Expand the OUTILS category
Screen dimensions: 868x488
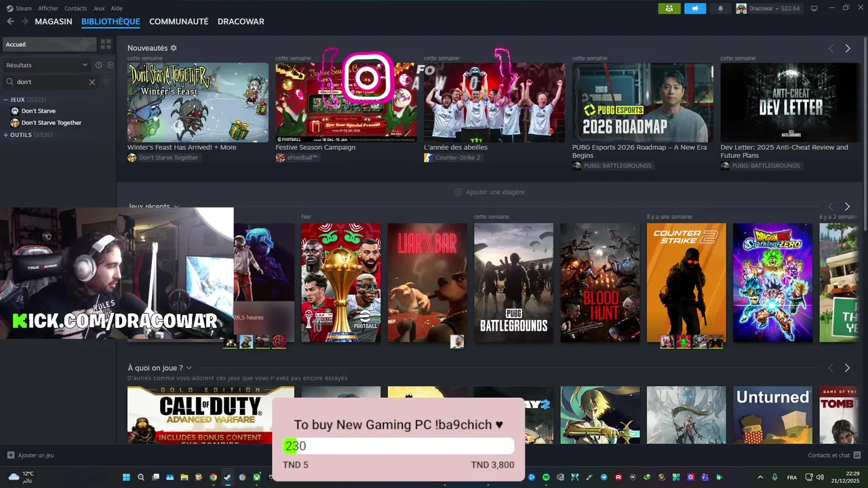point(6,135)
